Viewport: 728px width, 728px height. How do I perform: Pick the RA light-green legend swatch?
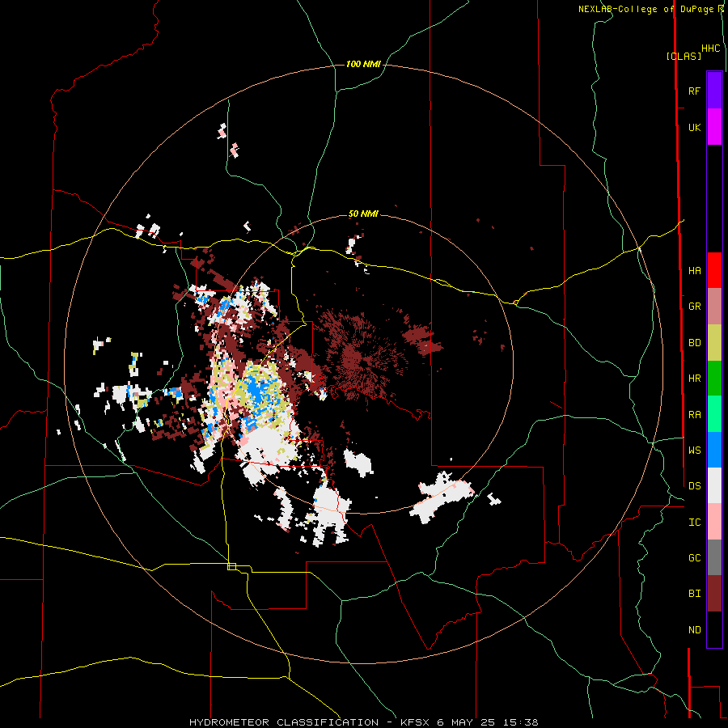point(714,414)
